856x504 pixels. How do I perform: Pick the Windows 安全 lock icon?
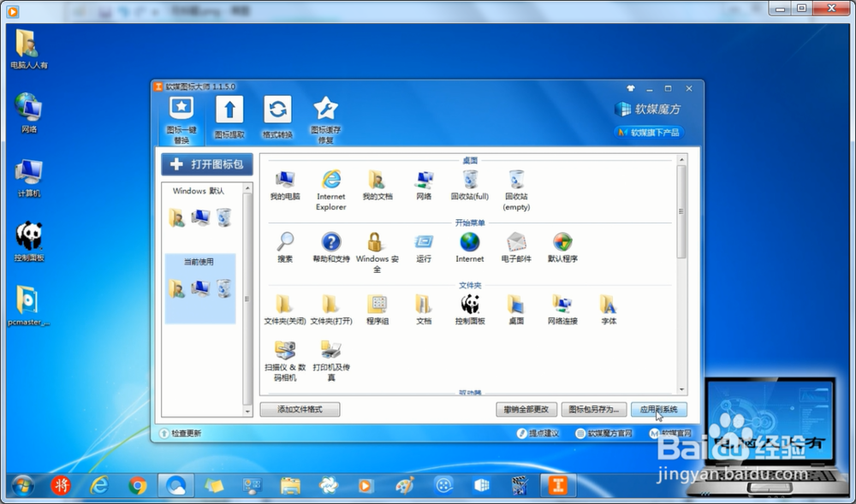[377, 252]
